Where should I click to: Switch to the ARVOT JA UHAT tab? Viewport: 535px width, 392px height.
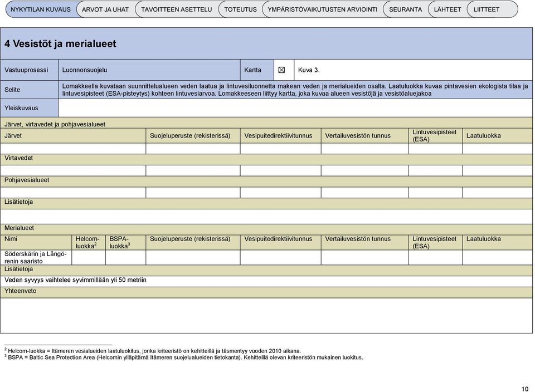105,9
